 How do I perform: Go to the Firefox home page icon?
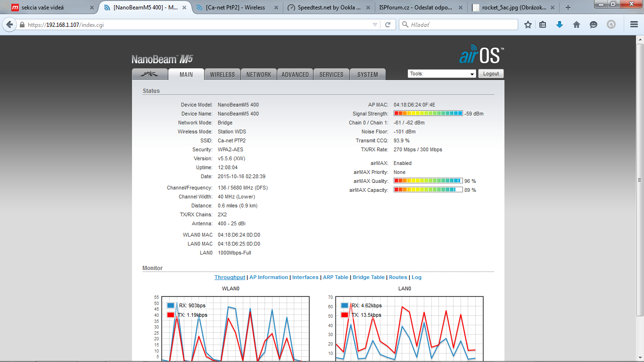coord(577,25)
